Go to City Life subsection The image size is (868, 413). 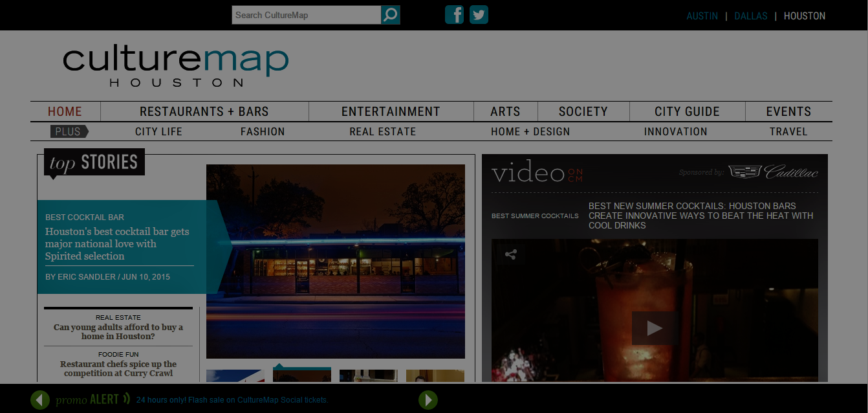point(158,131)
